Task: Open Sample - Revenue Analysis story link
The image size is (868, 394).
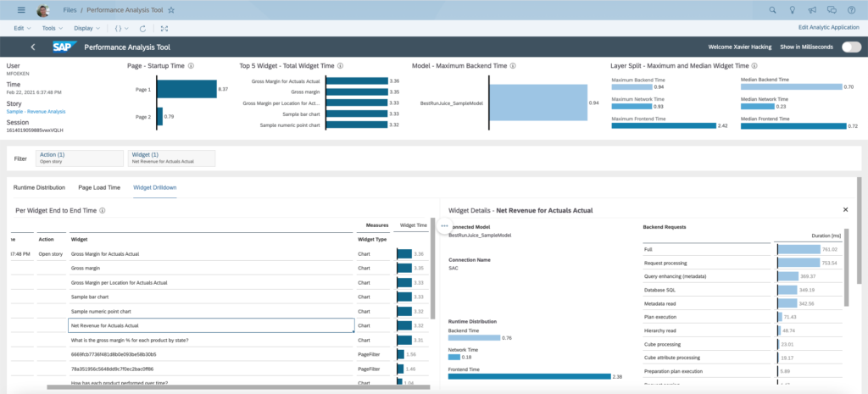Action: click(36, 111)
